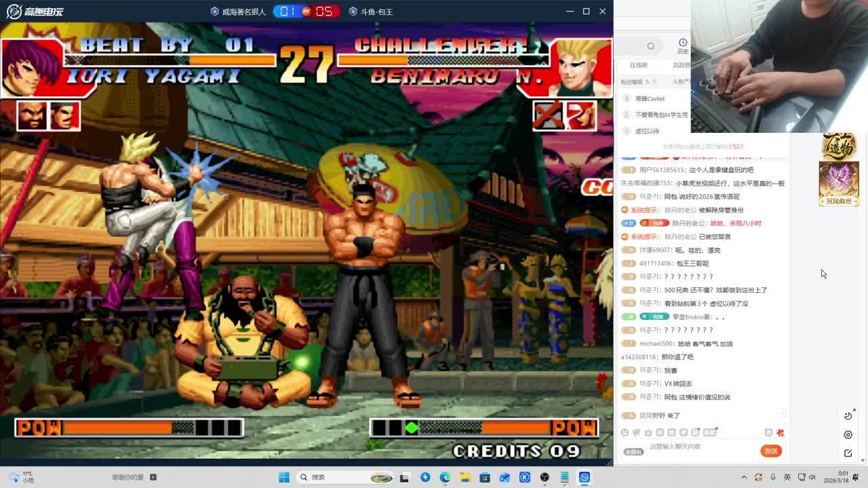The width and height of the screenshot is (868, 488).
Task: Toggle the badge selector next to chat input
Action: [x=633, y=451]
